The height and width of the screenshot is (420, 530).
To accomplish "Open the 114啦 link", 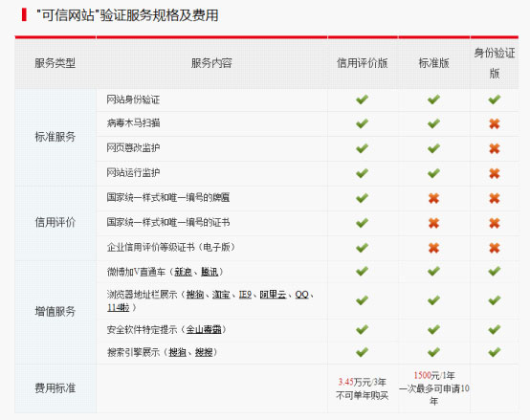I will [x=118, y=307].
